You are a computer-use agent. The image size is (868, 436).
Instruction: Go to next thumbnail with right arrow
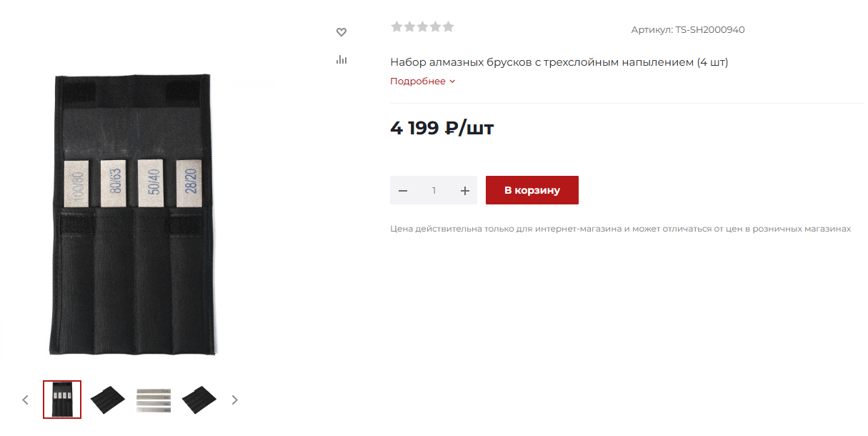pyautogui.click(x=234, y=400)
